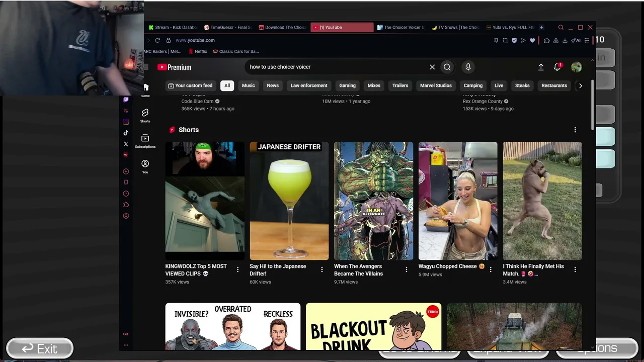Screen dimensions: 644x362
Task: Open options for Wagyu Chopped Cheese short
Action: [x=491, y=269]
